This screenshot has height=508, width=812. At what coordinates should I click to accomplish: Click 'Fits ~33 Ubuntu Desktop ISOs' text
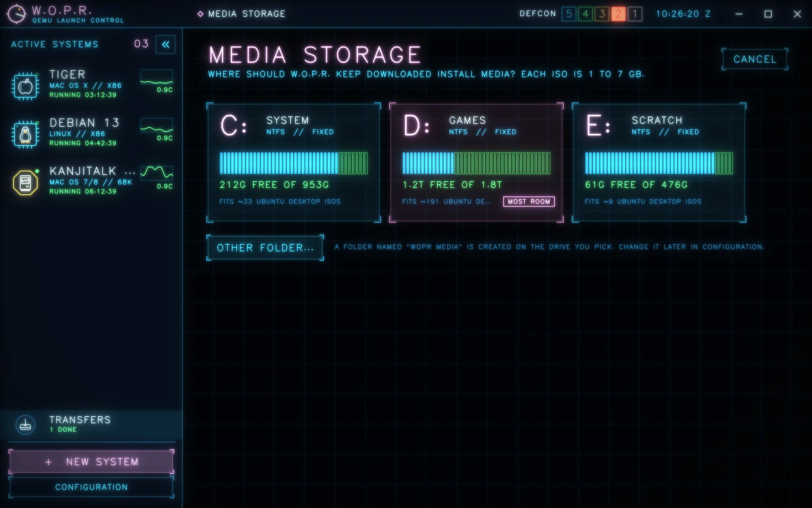[280, 202]
